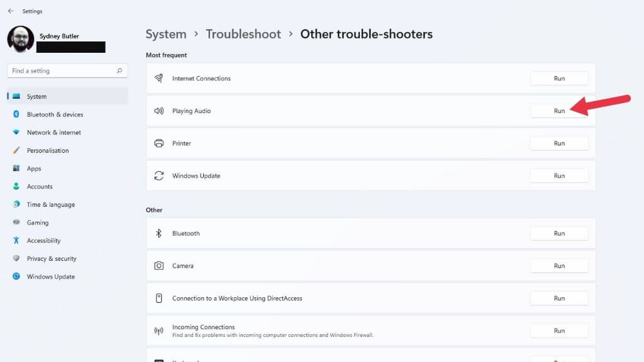Screen dimensions: 644x362
Task: Click the Accessibility figure icon
Action: tap(16, 241)
